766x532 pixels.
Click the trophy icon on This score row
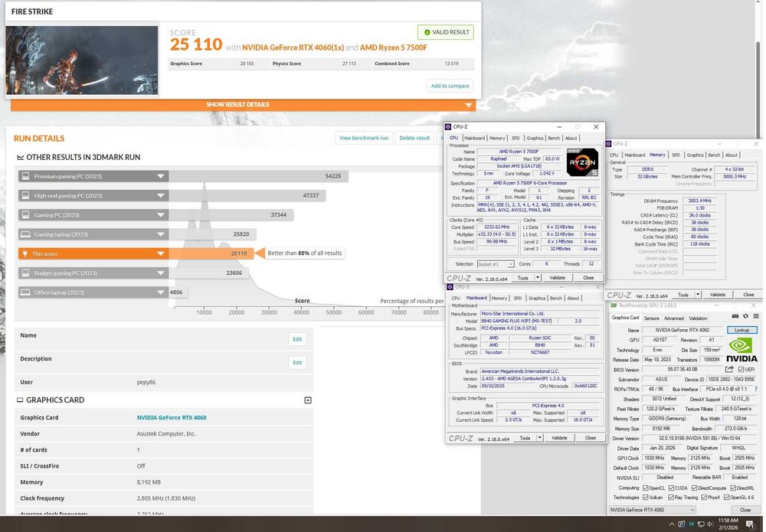click(x=25, y=254)
